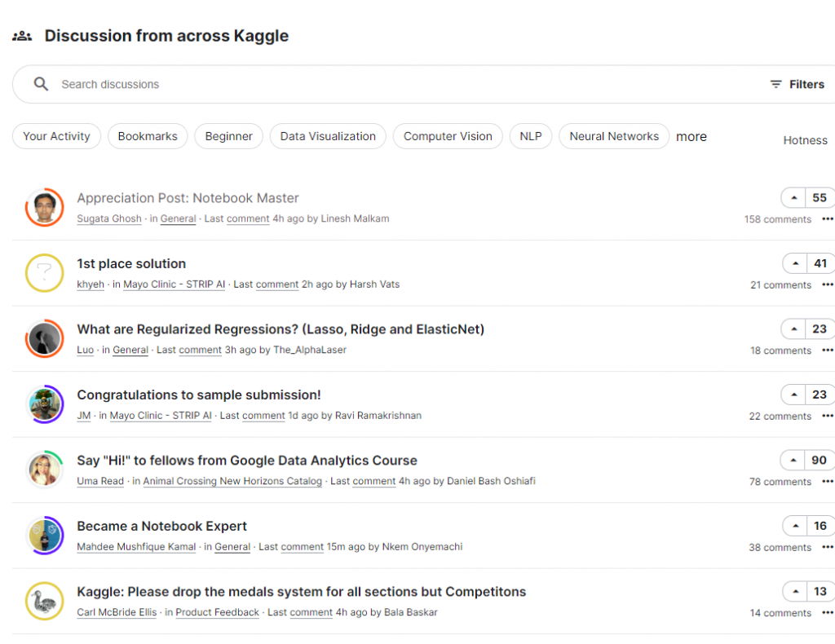835x644 pixels.
Task: Open the Say "Hi!" to fellows discussion
Action: [247, 461]
